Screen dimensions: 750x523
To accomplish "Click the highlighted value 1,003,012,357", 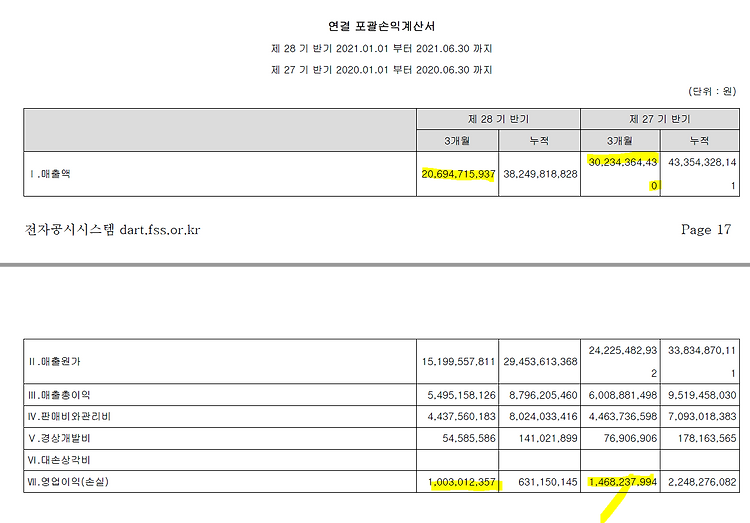I will point(461,482).
